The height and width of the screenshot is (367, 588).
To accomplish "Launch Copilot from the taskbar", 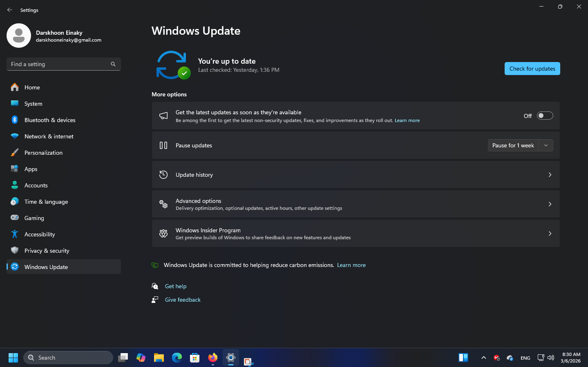I will point(141,358).
